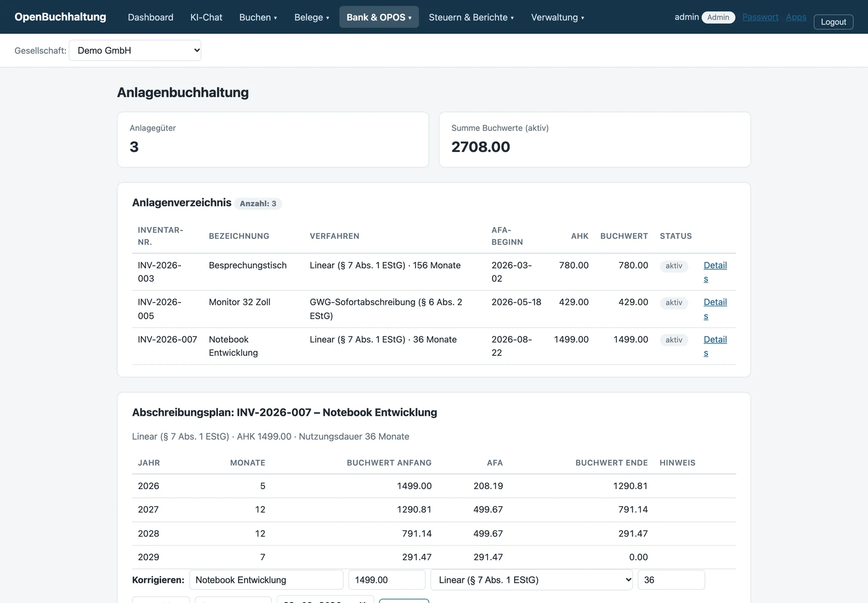This screenshot has height=603, width=868.
Task: Click the 2026 year row in Abschreibungsplan
Action: pos(434,486)
